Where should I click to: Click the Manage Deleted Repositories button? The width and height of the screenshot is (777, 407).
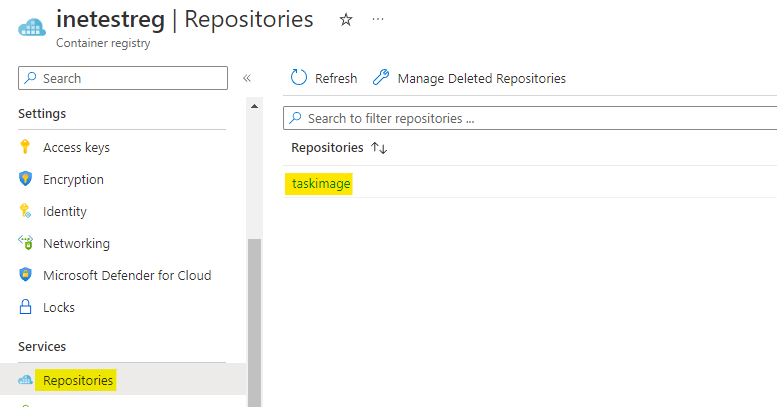tap(481, 78)
